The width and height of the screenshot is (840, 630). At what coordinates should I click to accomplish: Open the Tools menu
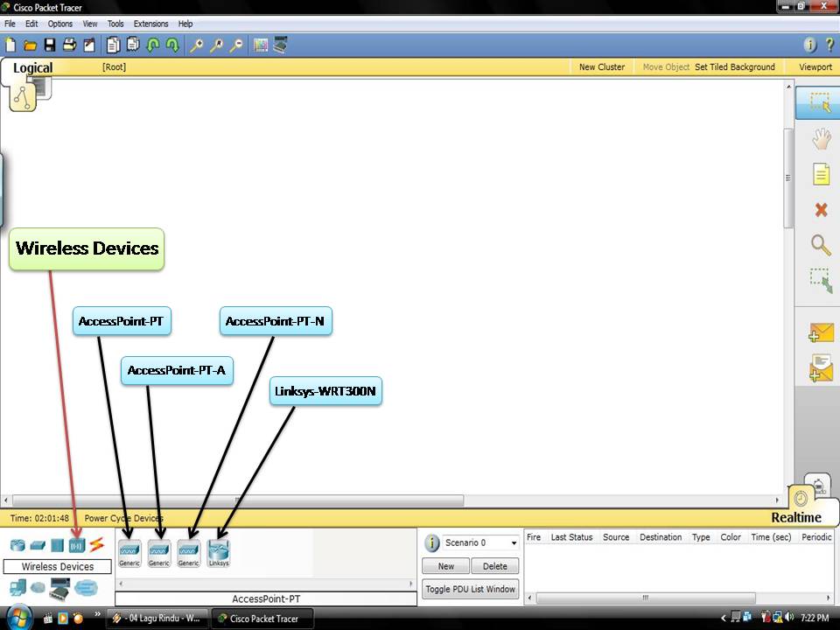[x=115, y=24]
